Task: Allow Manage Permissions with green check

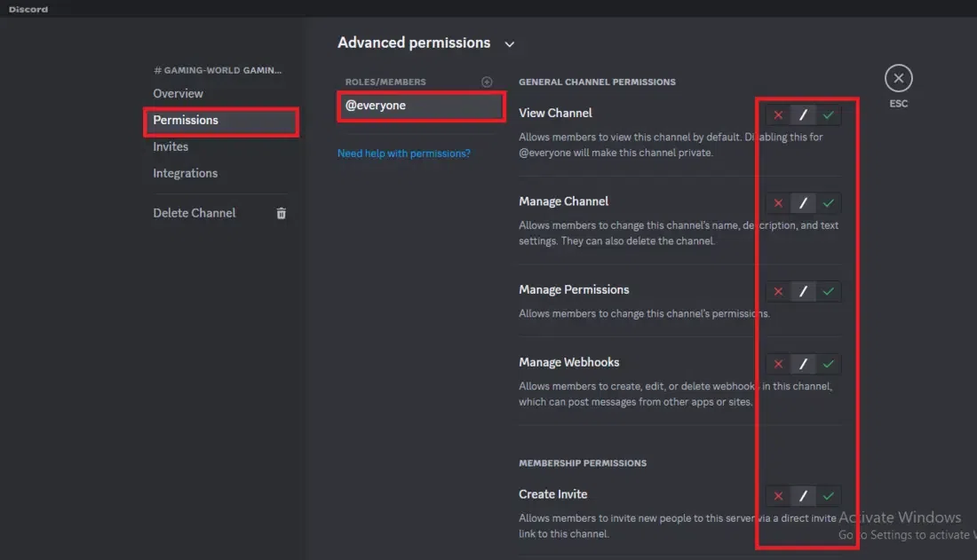Action: click(829, 291)
